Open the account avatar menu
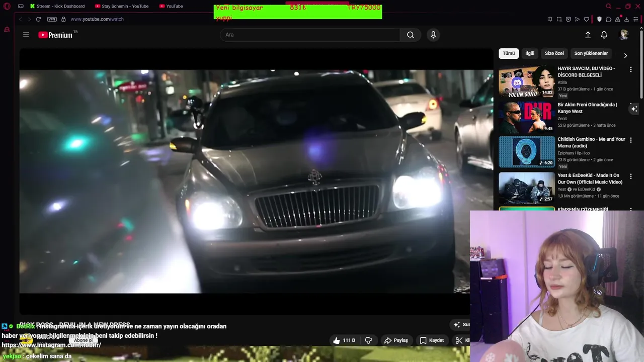Image resolution: width=644 pixels, height=362 pixels. pos(624,35)
